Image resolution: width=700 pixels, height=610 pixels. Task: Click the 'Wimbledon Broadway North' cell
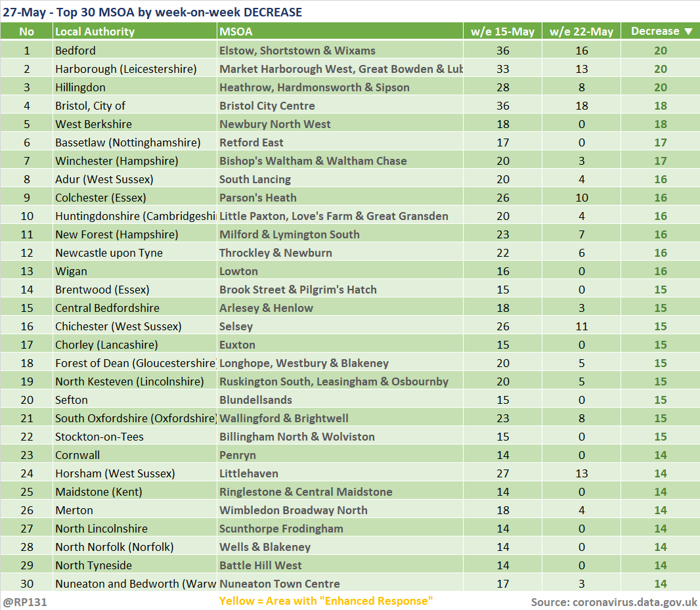tap(340, 510)
